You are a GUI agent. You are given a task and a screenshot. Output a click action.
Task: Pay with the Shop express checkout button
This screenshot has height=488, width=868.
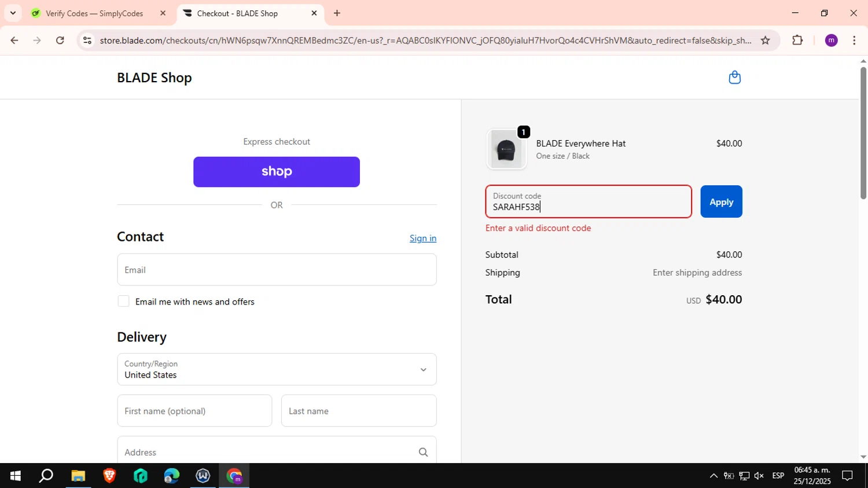(277, 172)
